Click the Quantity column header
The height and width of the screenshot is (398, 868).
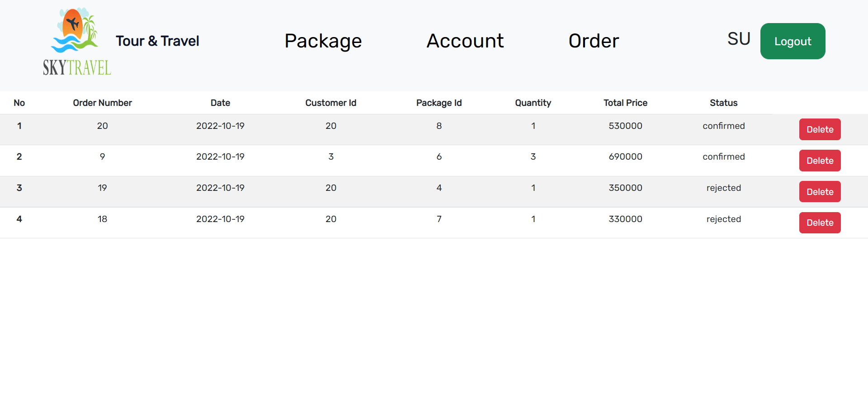[533, 103]
